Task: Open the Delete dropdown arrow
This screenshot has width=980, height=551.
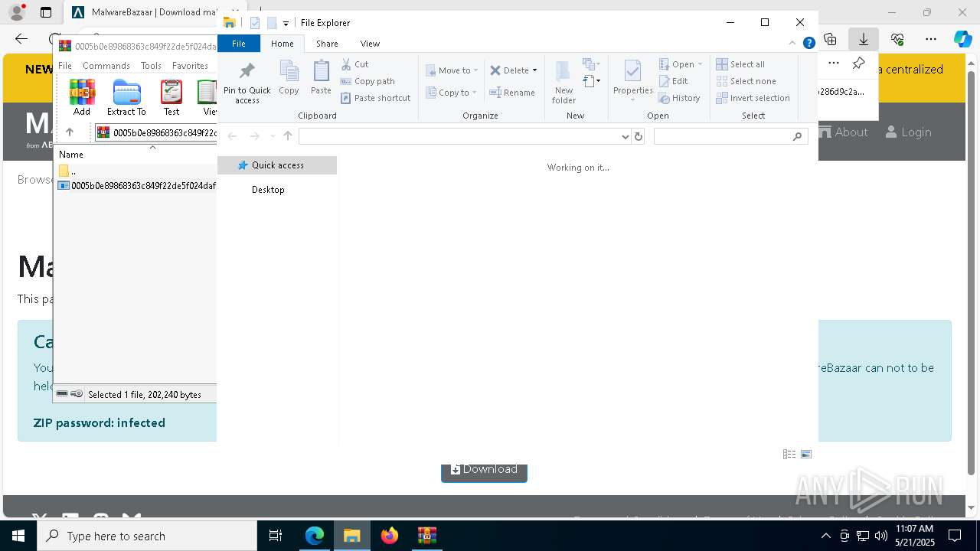Action: pos(534,70)
